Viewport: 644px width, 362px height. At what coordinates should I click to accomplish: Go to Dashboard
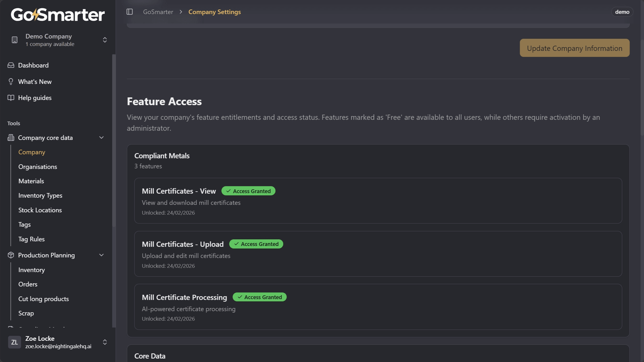tap(33, 65)
